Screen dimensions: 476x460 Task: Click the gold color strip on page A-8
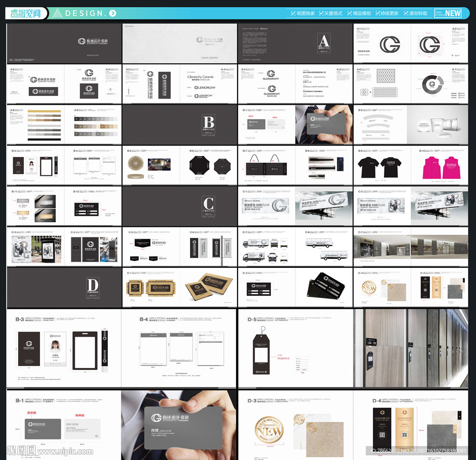pos(44,112)
